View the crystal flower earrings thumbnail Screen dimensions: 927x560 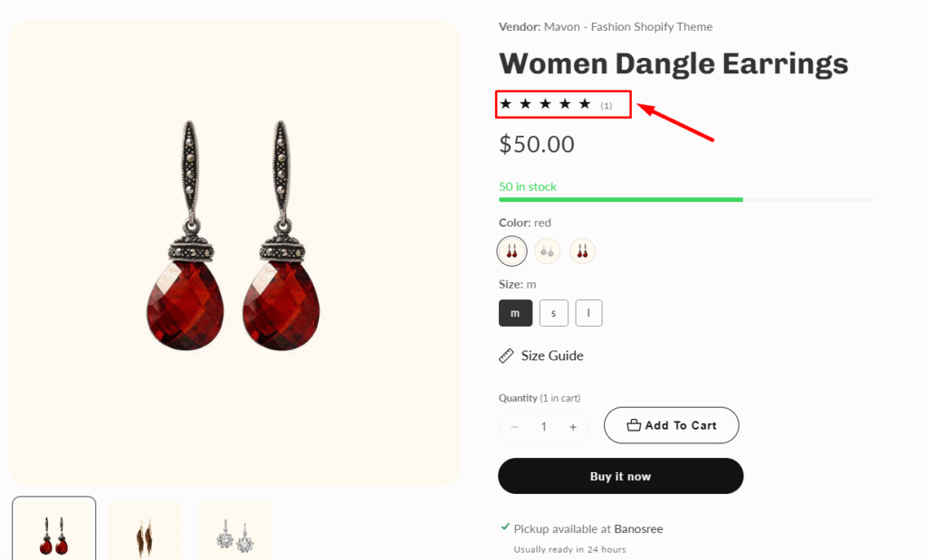(x=234, y=532)
